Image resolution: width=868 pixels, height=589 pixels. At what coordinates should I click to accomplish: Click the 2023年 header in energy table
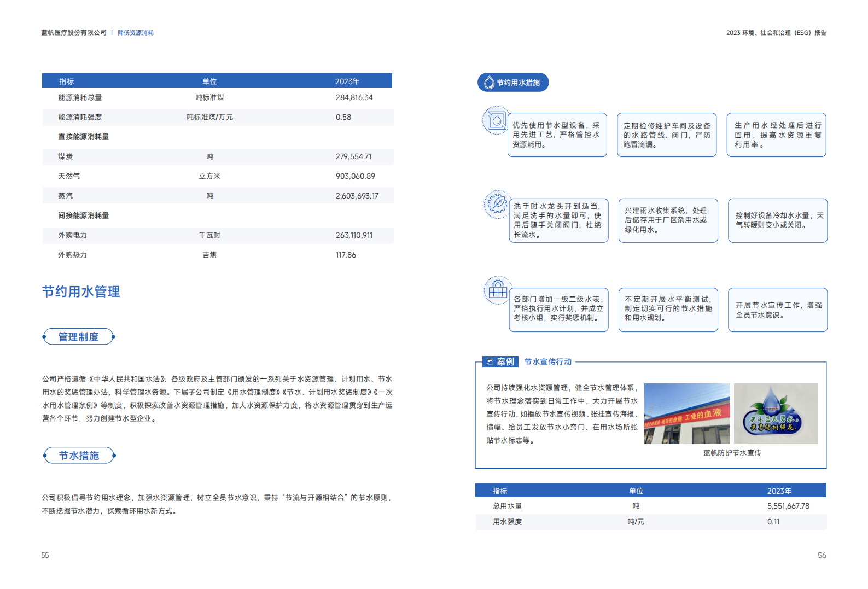[x=347, y=81]
